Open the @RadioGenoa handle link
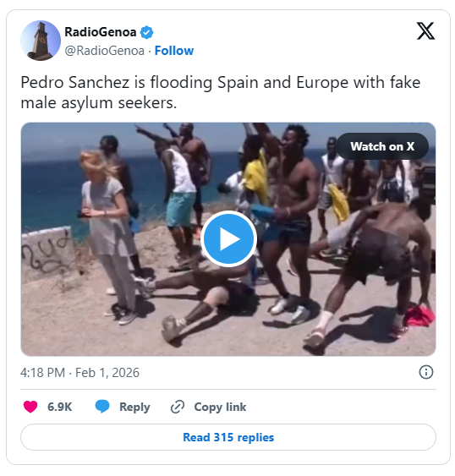 point(105,51)
